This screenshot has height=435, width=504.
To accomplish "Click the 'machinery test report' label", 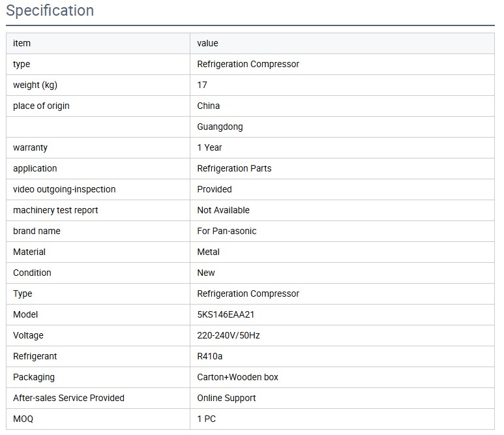I will coord(55,210).
